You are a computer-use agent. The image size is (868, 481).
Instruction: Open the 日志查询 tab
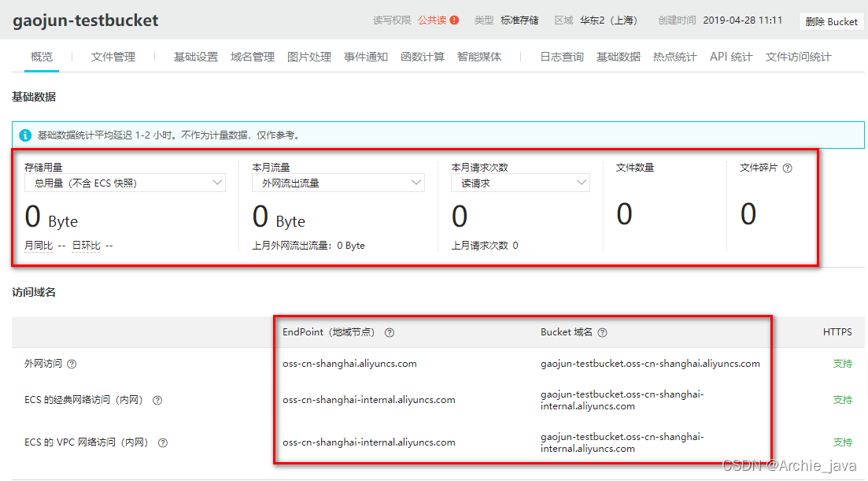tap(562, 57)
